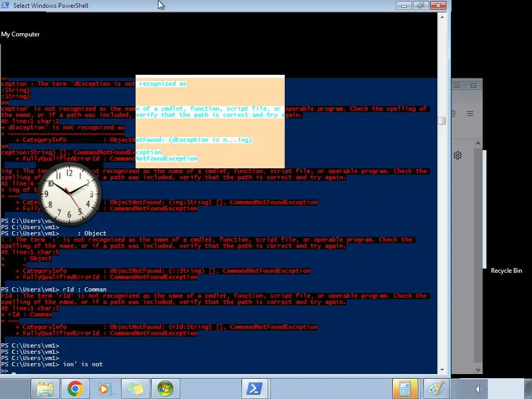This screenshot has width=532, height=399.
Task: Open Paint from the taskbar
Action: (436, 389)
